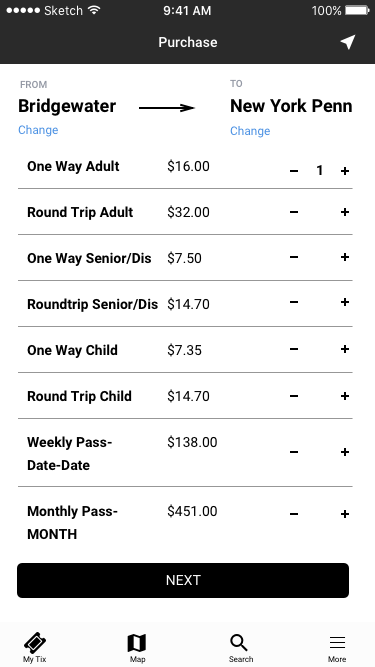This screenshot has width=375, height=667.
Task: Remove a One Way Child ticket
Action: [294, 349]
